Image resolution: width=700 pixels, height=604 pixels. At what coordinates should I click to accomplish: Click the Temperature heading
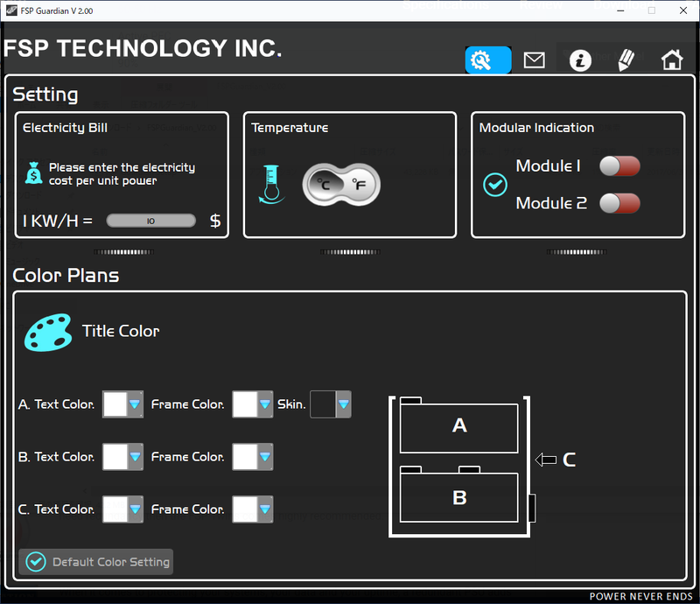click(290, 128)
